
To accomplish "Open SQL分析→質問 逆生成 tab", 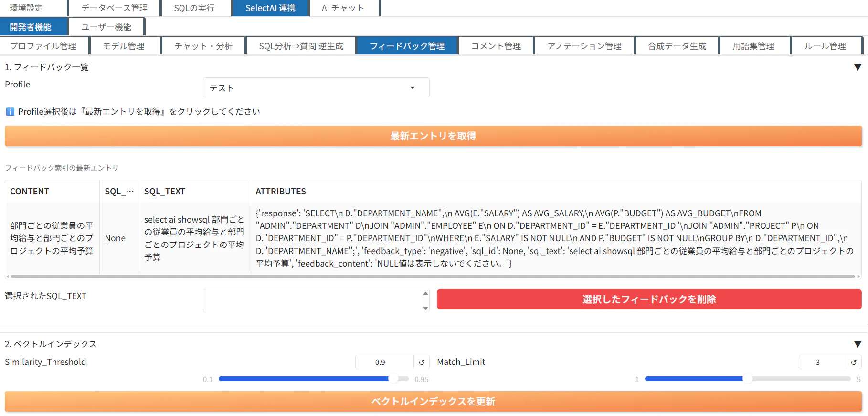I will [301, 46].
